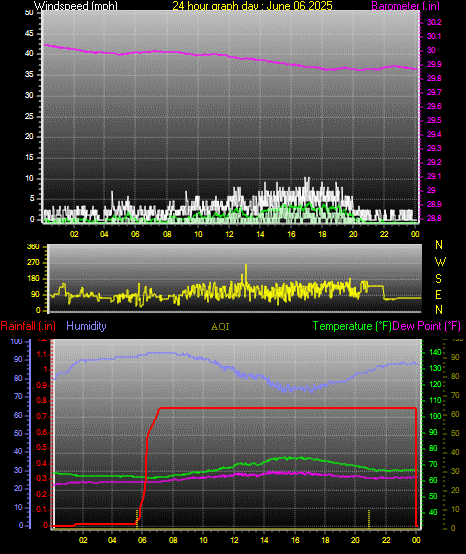Click the 25 windspeed axis value

click(29, 116)
